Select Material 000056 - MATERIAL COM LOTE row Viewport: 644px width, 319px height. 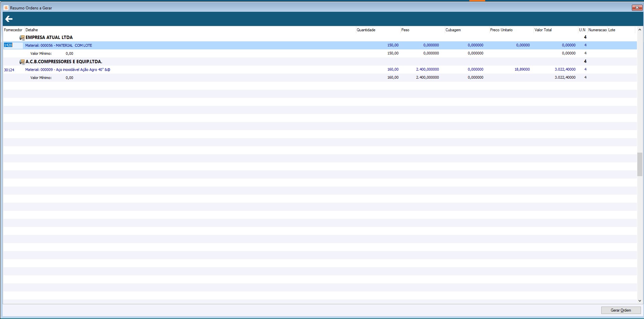[x=320, y=45]
